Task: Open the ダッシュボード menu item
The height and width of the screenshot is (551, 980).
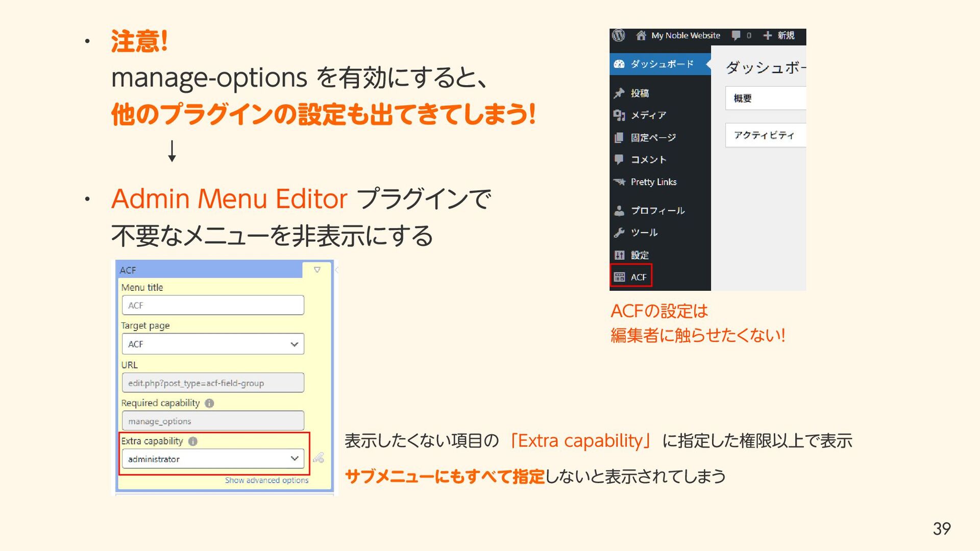Action: tap(661, 64)
